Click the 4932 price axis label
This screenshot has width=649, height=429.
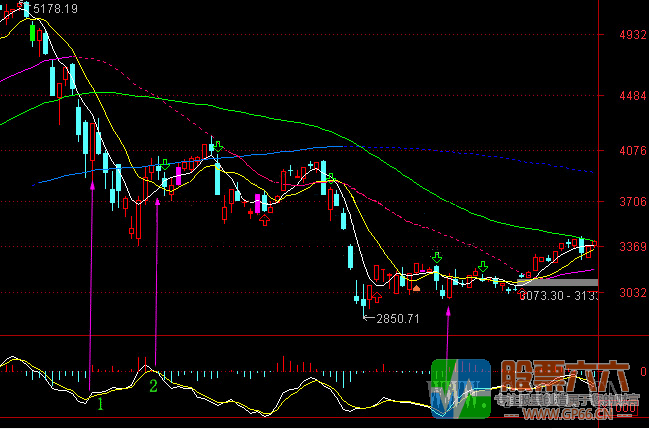pos(632,35)
